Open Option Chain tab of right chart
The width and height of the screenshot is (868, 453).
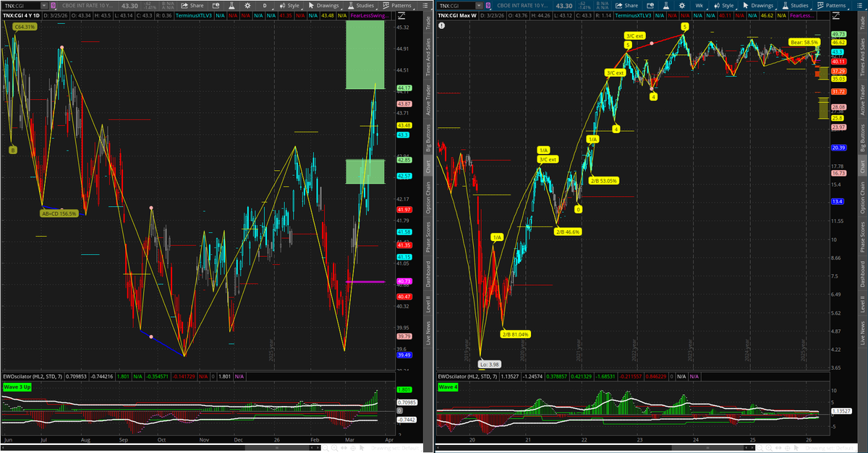coord(862,198)
